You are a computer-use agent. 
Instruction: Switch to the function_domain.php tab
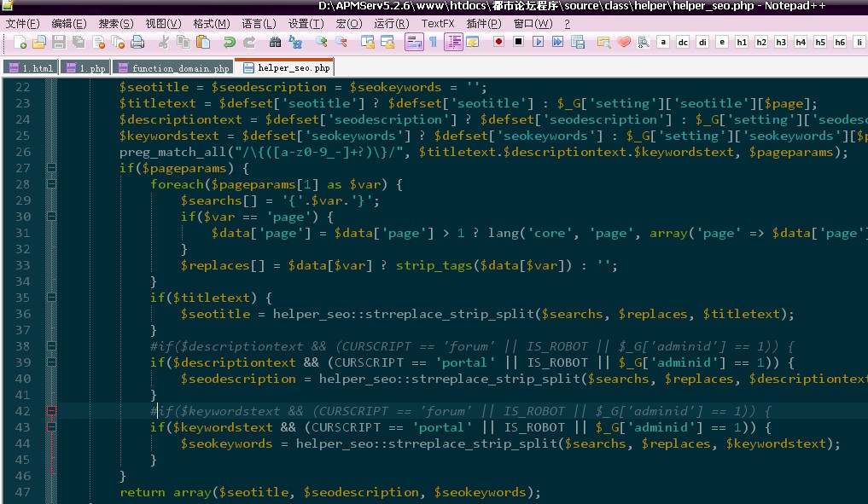click(173, 67)
